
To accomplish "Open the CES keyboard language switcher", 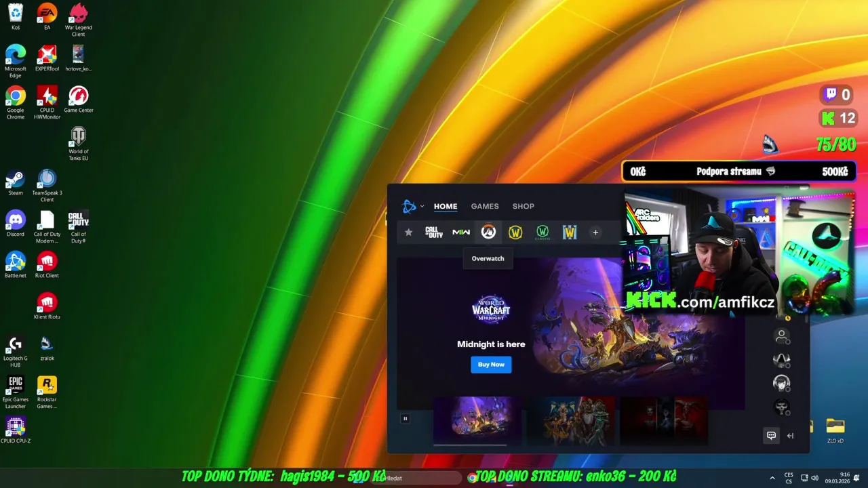I will [789, 478].
